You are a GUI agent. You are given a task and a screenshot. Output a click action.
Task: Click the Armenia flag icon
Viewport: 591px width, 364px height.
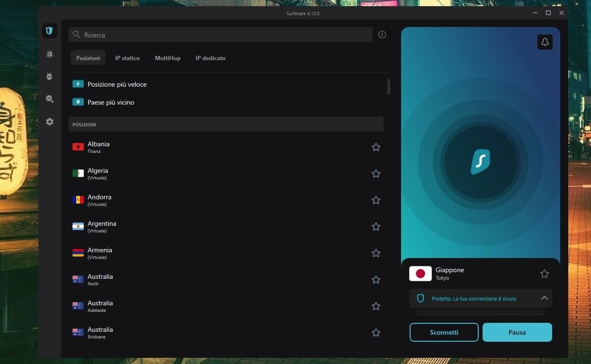click(x=78, y=253)
